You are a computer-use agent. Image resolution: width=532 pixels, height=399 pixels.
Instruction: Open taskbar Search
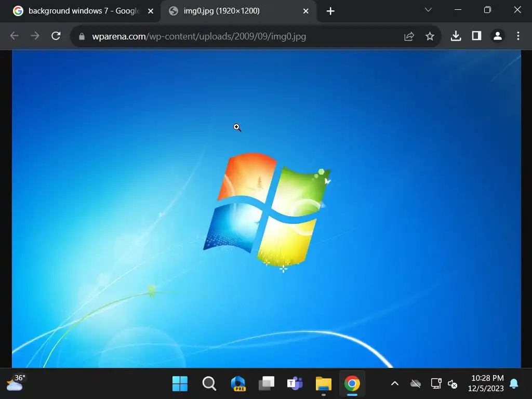click(209, 384)
